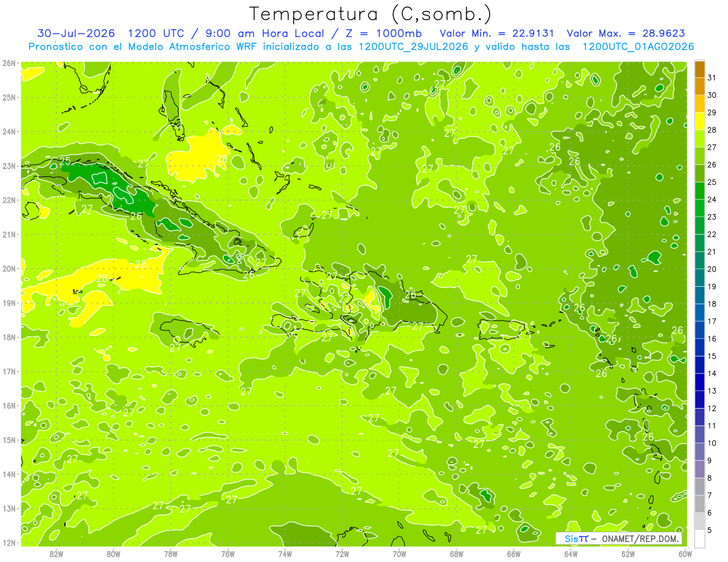
Task: Click the '24N' latitude axis label
Action: pyautogui.click(x=9, y=132)
